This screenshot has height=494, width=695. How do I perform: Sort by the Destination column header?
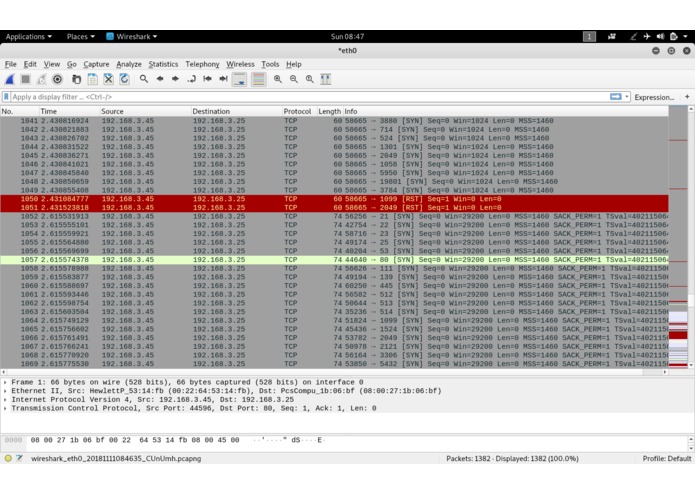click(x=237, y=111)
